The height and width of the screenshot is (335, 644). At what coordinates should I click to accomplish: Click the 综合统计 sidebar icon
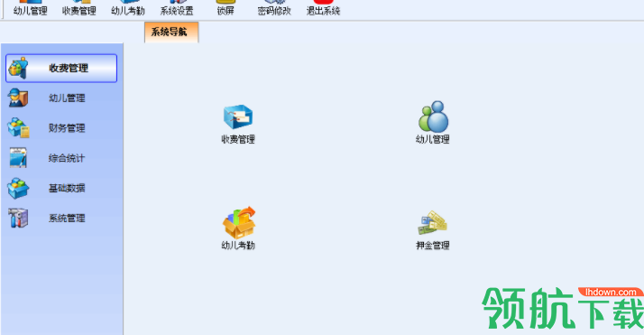tap(18, 158)
